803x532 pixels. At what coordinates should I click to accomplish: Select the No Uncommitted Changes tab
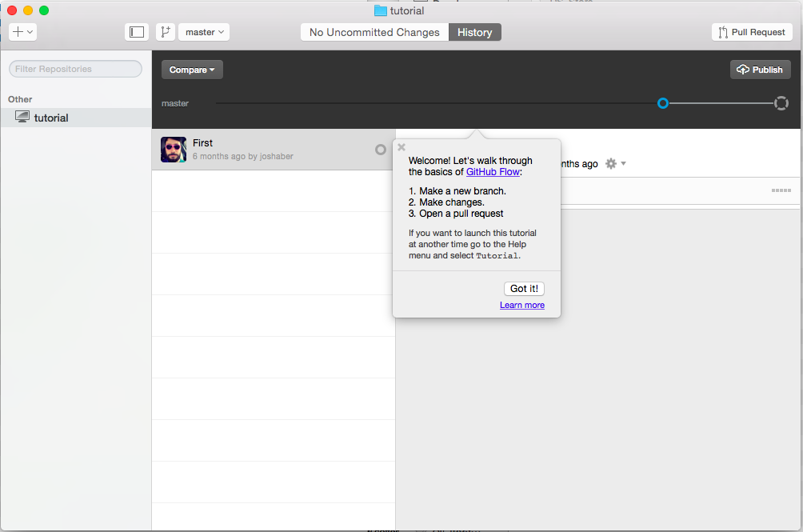374,32
